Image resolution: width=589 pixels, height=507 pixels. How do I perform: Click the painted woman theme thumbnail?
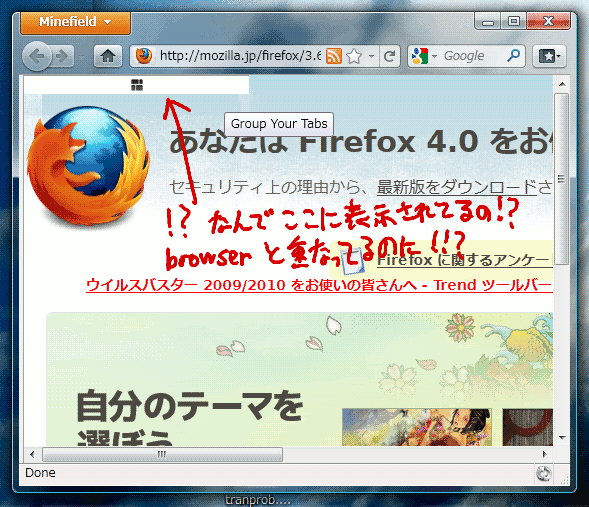pos(417,427)
